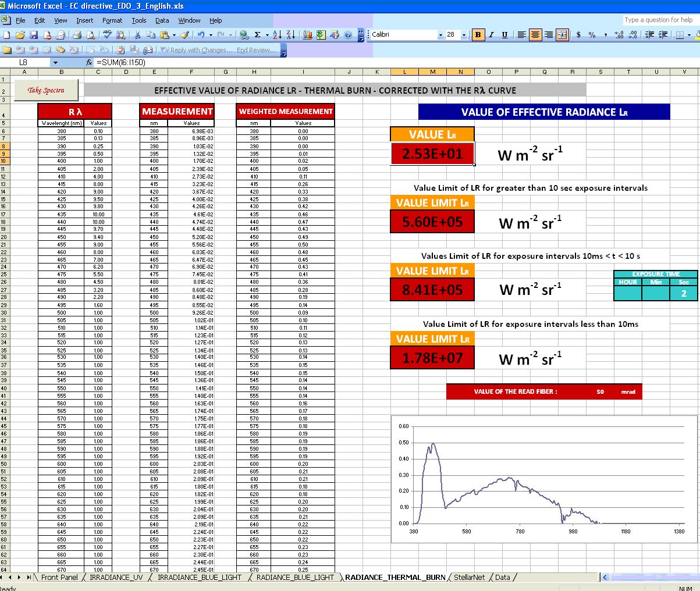Launch the spelling checker
Screen dimensions: 700x591
[x=106, y=37]
